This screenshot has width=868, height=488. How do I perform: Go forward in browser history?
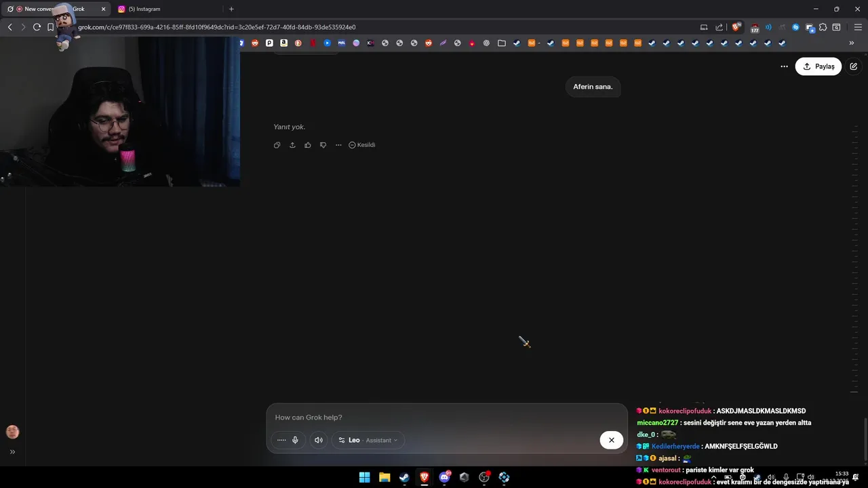(23, 27)
